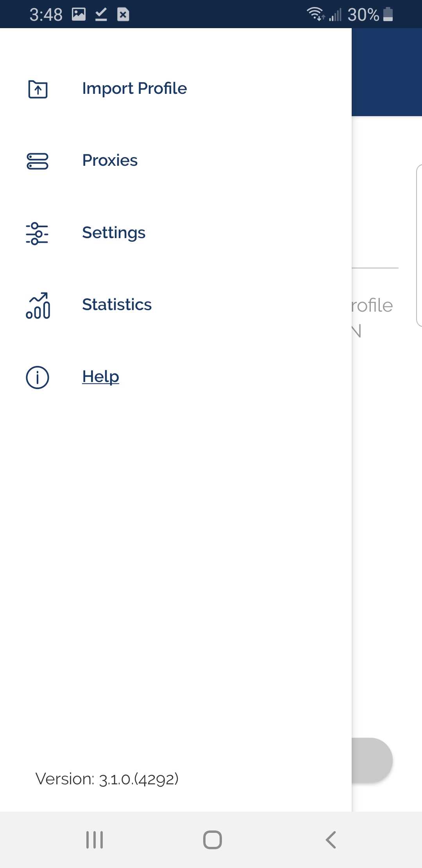This screenshot has height=868, width=422.
Task: Tap the Version 3.1.0 text
Action: [x=107, y=779]
